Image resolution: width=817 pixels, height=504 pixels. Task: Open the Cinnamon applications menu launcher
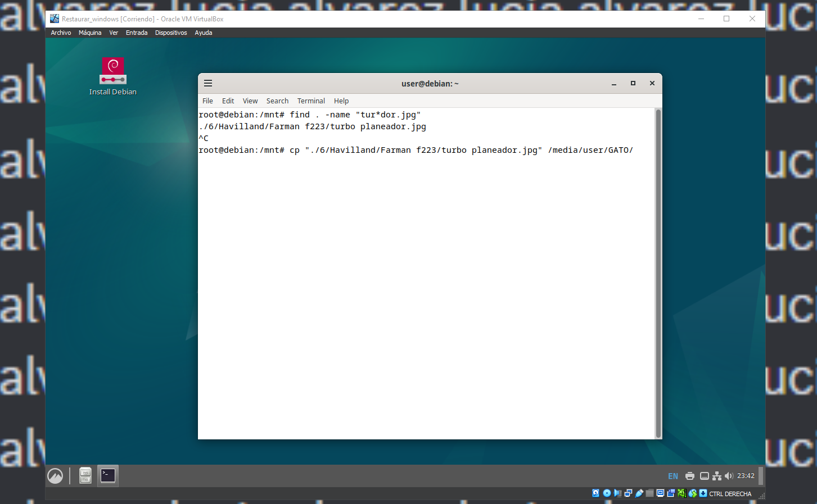click(x=55, y=476)
